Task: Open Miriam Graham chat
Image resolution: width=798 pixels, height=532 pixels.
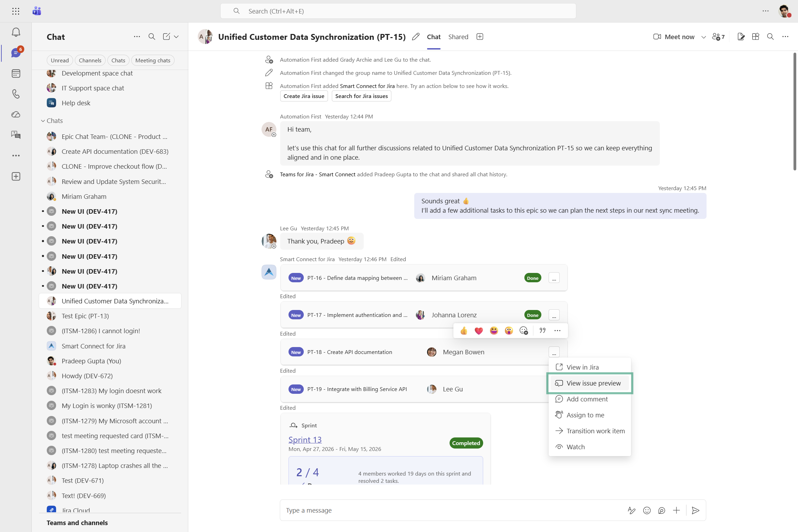Action: (x=110, y=196)
